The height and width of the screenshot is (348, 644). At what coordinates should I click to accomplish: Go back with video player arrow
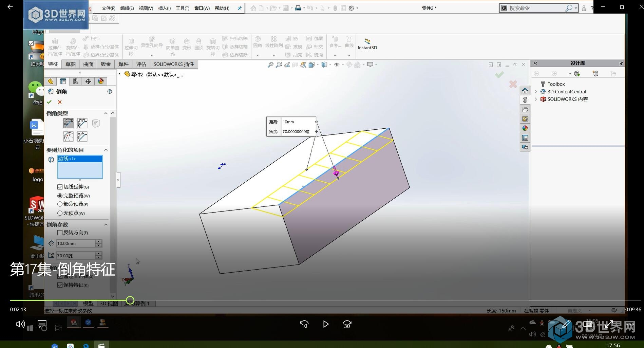(10, 6)
